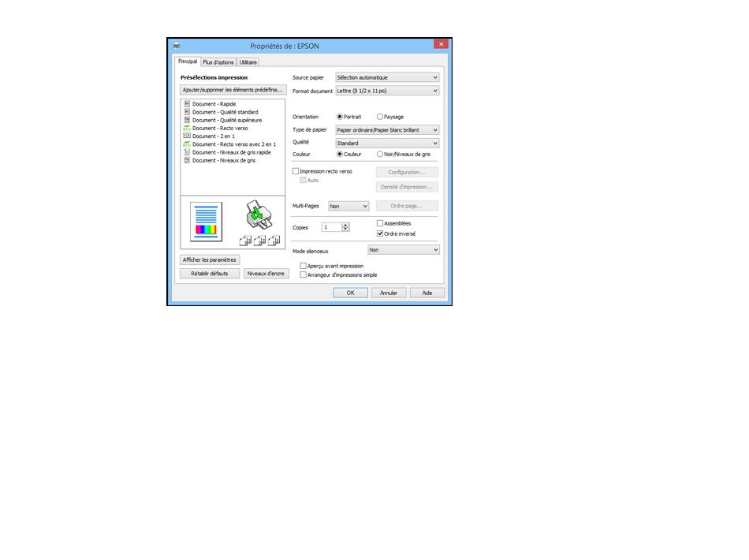Click the Niveaux de gris rapide preset icon
This screenshot has width=749, height=560.
coord(187,152)
